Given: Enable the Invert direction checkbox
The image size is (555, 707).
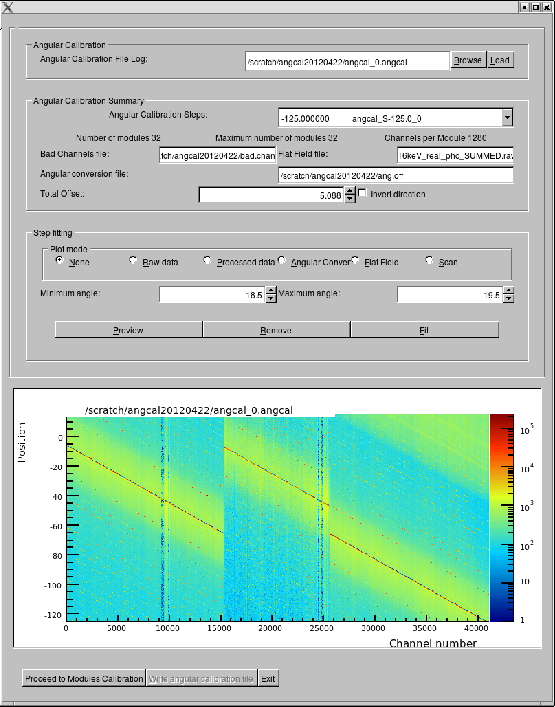Looking at the screenshot, I should 362,193.
